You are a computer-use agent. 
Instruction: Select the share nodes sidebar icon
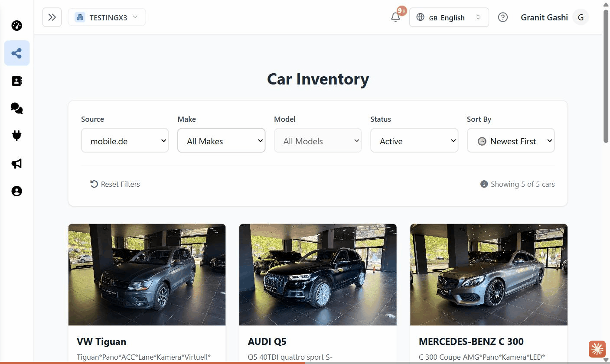click(16, 53)
